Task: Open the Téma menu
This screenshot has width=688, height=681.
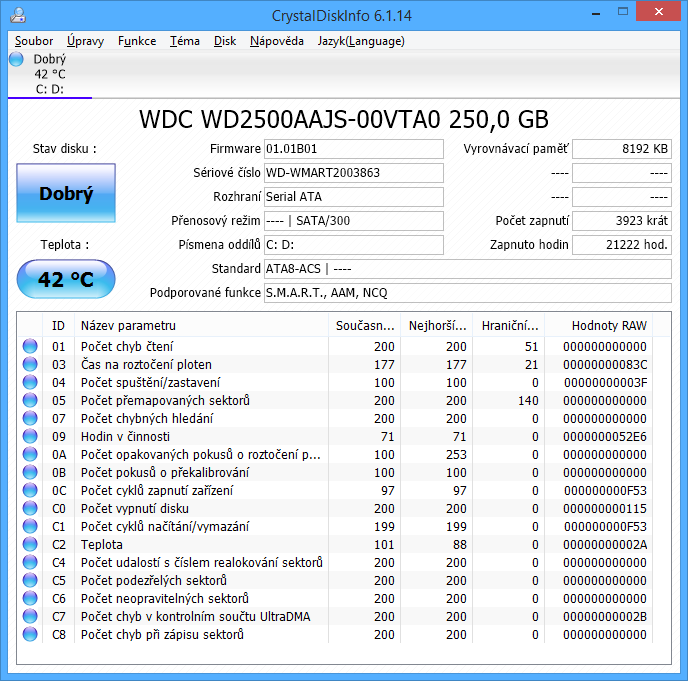Action: click(x=185, y=41)
